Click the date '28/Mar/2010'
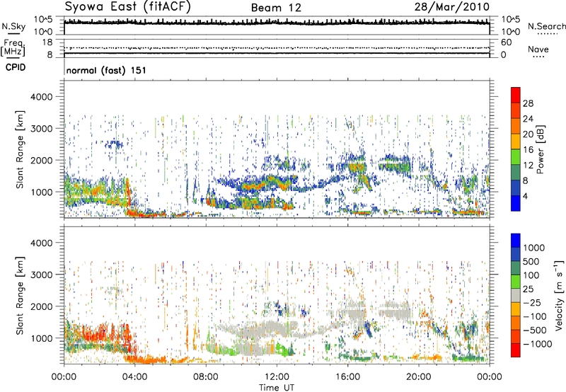This screenshot has height=392, width=566. 452,6
